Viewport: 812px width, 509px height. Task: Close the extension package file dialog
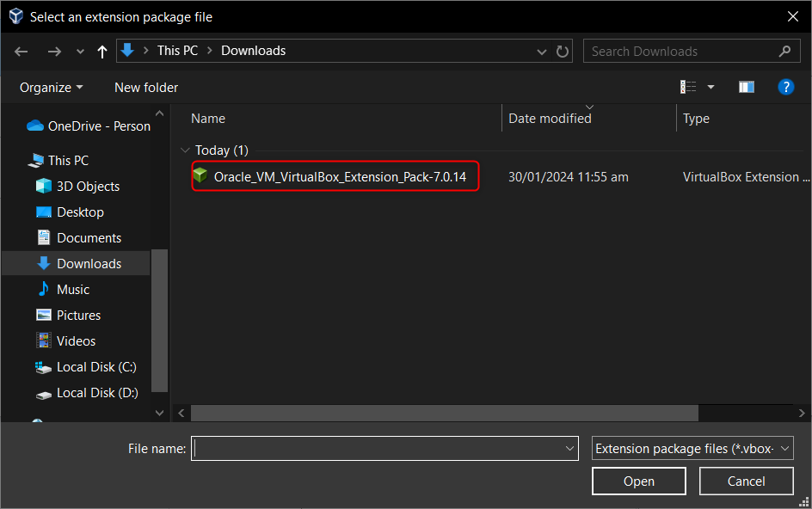pyautogui.click(x=792, y=16)
